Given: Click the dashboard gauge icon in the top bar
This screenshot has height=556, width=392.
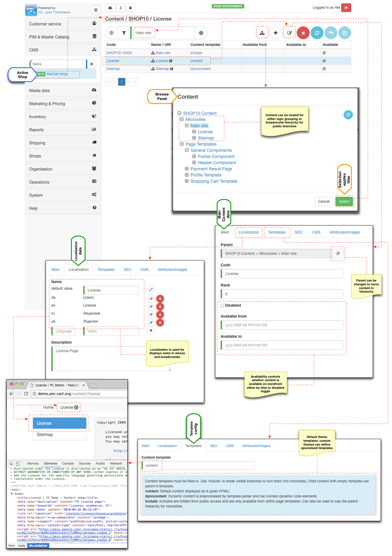Looking at the screenshot, I should [110, 8].
